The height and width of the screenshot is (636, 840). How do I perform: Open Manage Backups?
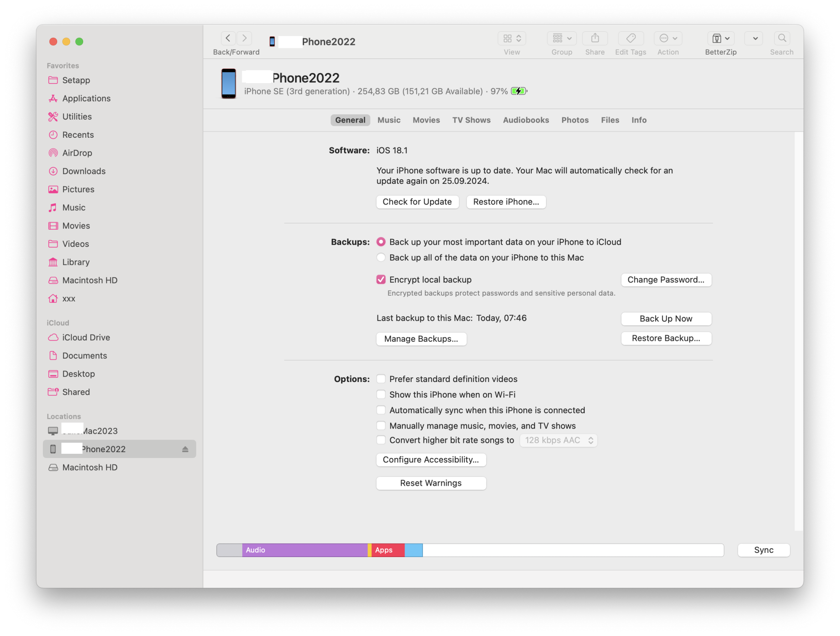point(421,339)
